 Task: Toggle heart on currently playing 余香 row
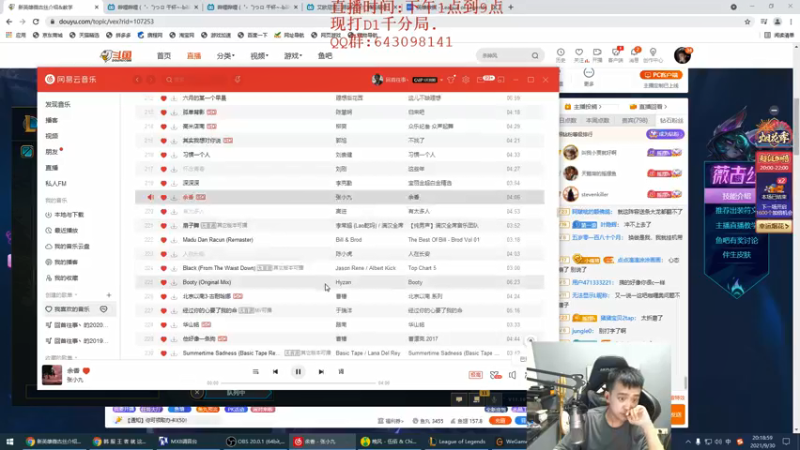point(163,197)
